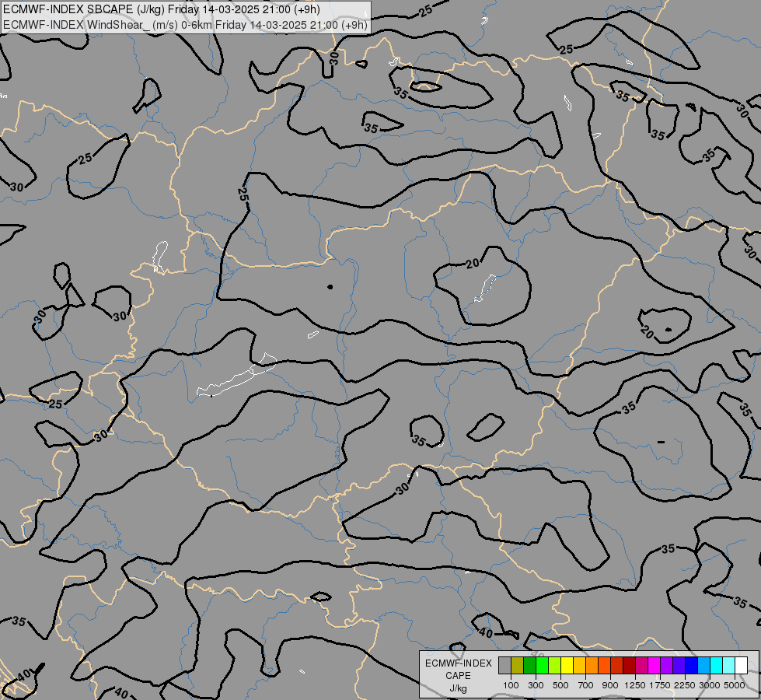Image resolution: width=761 pixels, height=700 pixels.
Task: Click the '100' legend tick label
Action: tap(511, 685)
